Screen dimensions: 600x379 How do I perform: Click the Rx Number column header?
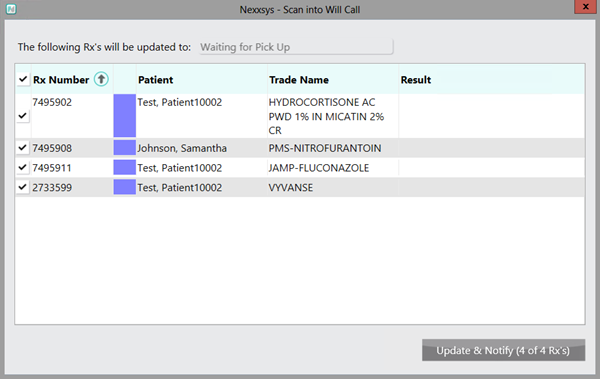61,80
